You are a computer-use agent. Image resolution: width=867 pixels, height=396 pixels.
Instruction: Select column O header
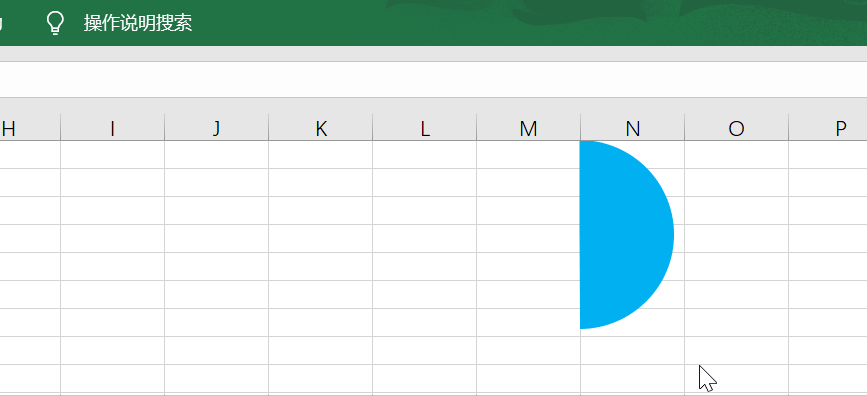coord(736,128)
